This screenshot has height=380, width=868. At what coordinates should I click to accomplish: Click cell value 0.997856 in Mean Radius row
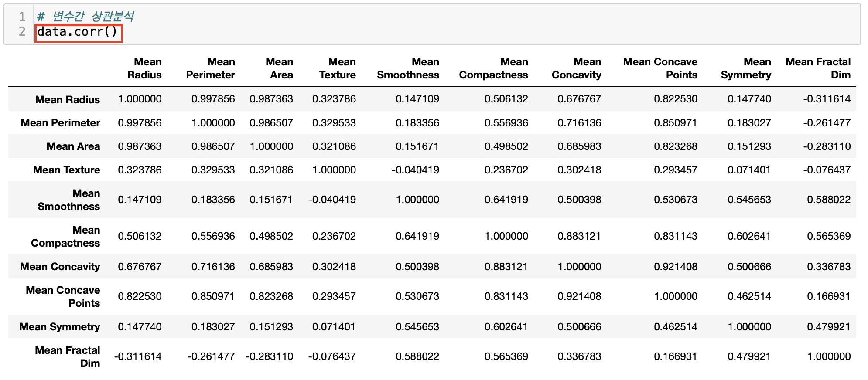tap(213, 99)
